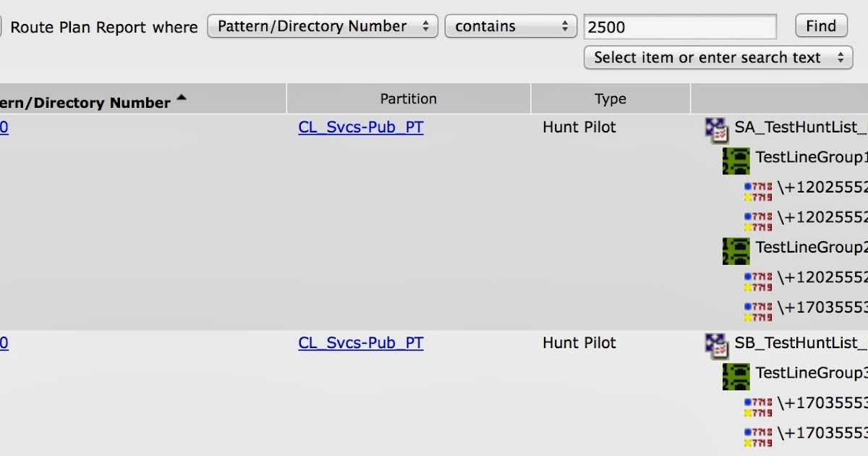Click the DN icon next to the +17035553 member

click(x=758, y=311)
